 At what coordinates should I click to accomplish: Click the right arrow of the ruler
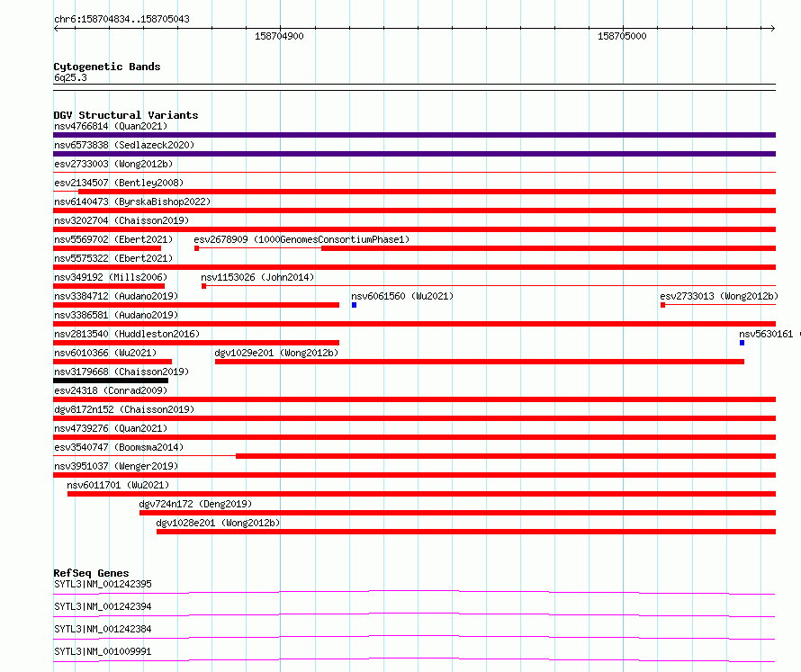point(772,29)
